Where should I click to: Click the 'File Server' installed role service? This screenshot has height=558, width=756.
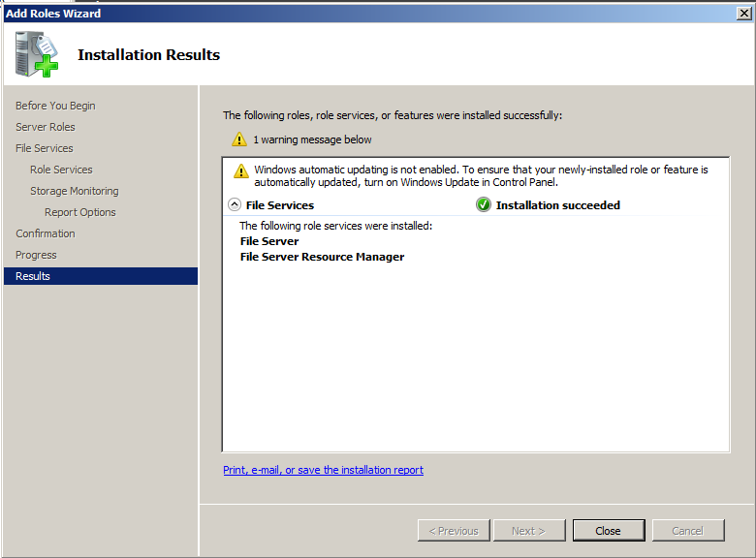(269, 241)
